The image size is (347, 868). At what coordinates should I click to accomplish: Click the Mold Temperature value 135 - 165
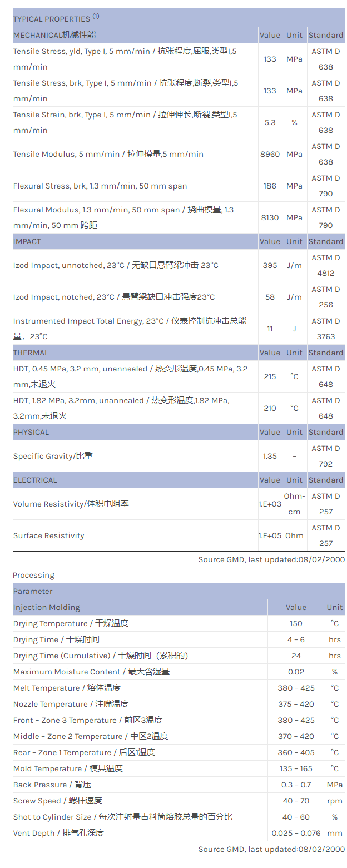point(296,768)
